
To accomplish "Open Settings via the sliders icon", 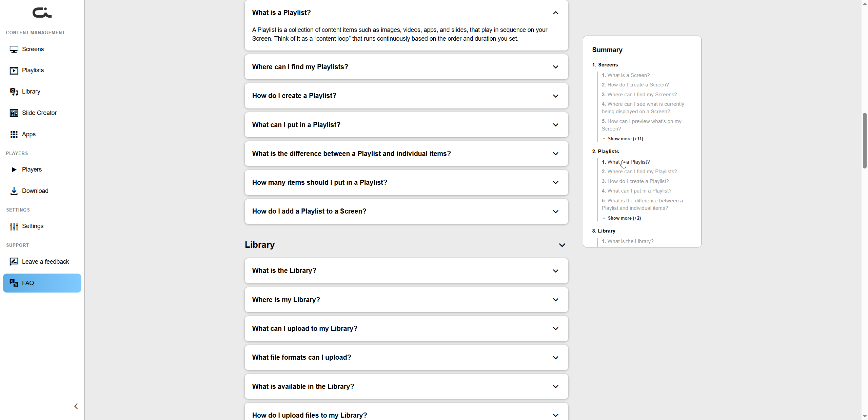I will coord(14,226).
